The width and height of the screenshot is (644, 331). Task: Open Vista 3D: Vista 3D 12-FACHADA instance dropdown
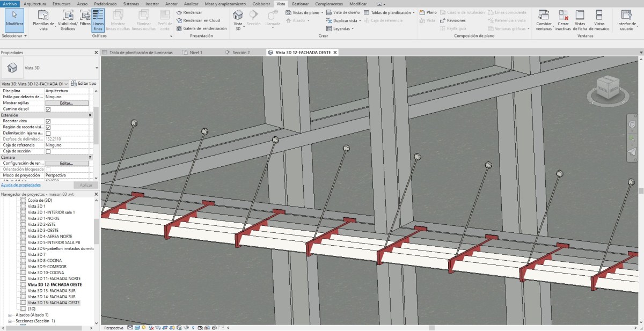pyautogui.click(x=67, y=84)
